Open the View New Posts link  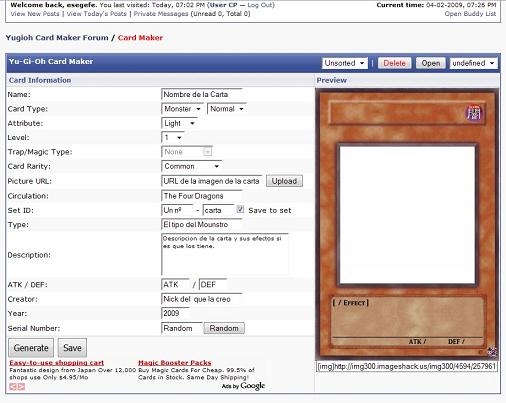(x=35, y=14)
